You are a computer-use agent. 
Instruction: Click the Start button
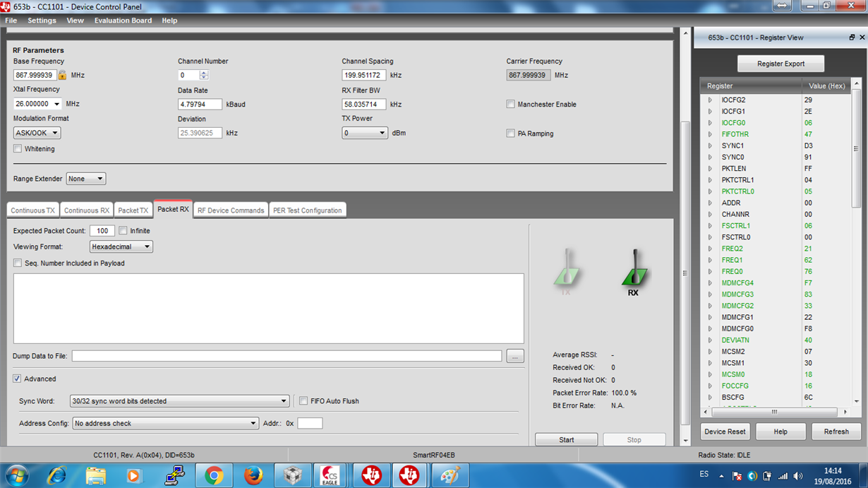click(566, 440)
